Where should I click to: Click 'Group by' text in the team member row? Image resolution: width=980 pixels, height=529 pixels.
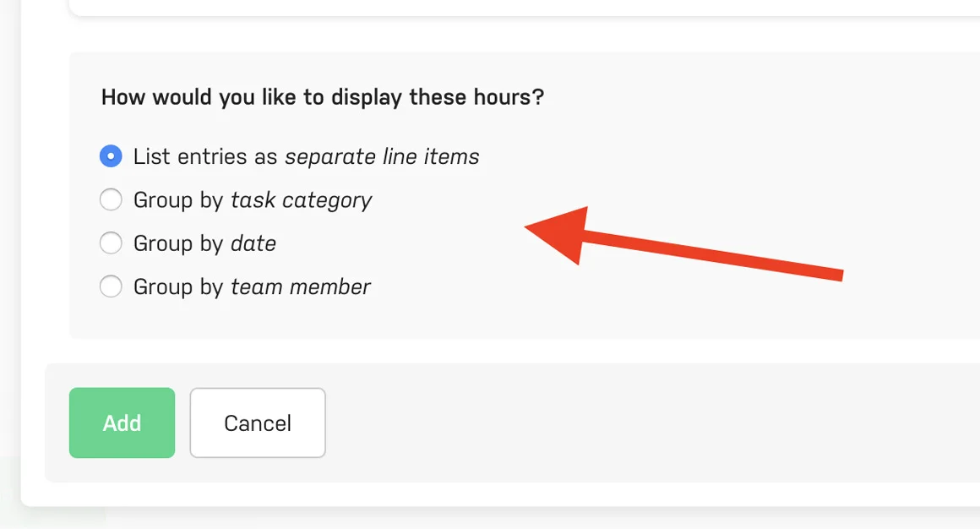(x=178, y=287)
